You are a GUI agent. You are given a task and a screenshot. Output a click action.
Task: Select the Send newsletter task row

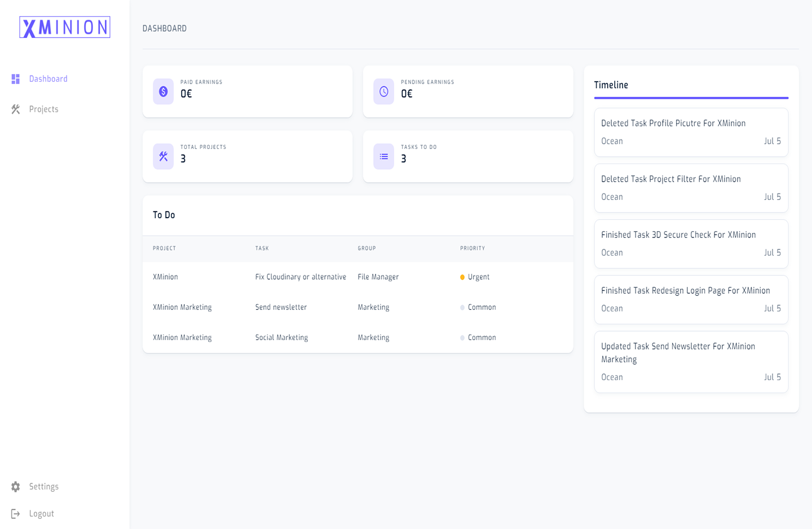pos(281,307)
